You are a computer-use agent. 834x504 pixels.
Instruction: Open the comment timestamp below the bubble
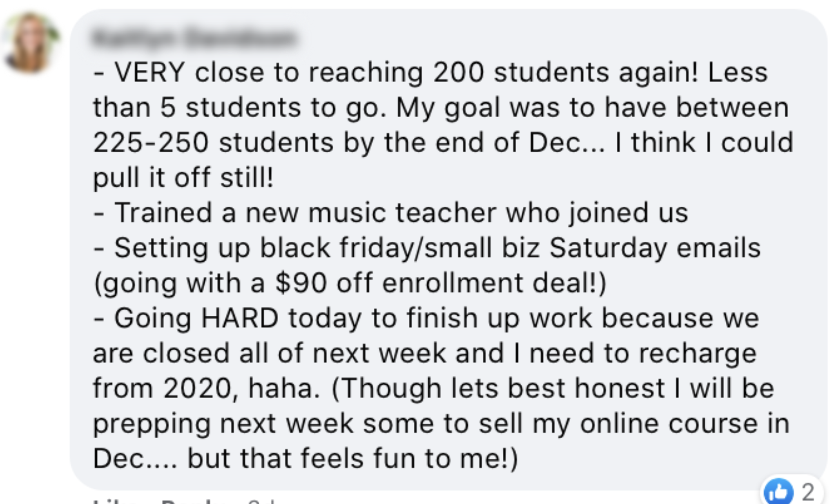262,501
